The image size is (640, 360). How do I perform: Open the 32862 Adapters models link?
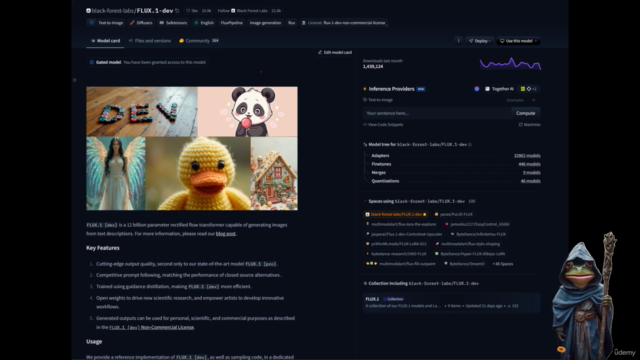(x=527, y=156)
